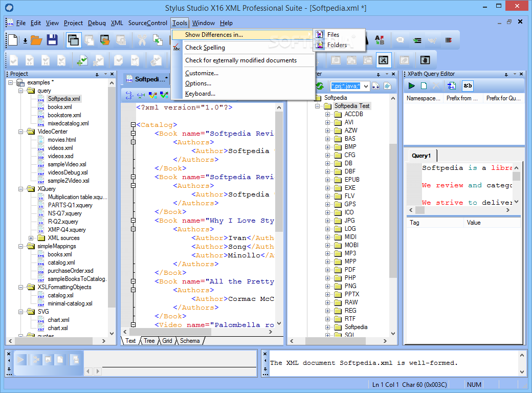Viewport: 532px width, 393px height.
Task: Open the XPath Query Editor panel options arrow
Action: tap(515, 74)
